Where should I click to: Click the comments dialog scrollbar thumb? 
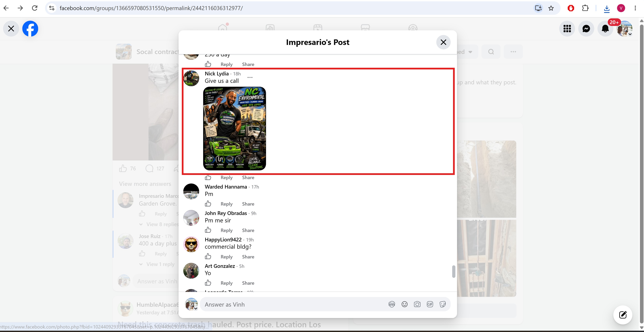coord(453,271)
